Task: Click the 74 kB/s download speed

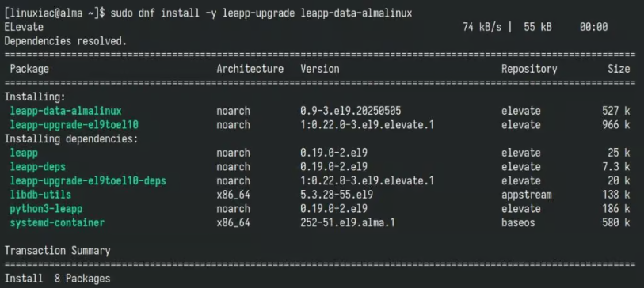Action: tap(482, 27)
